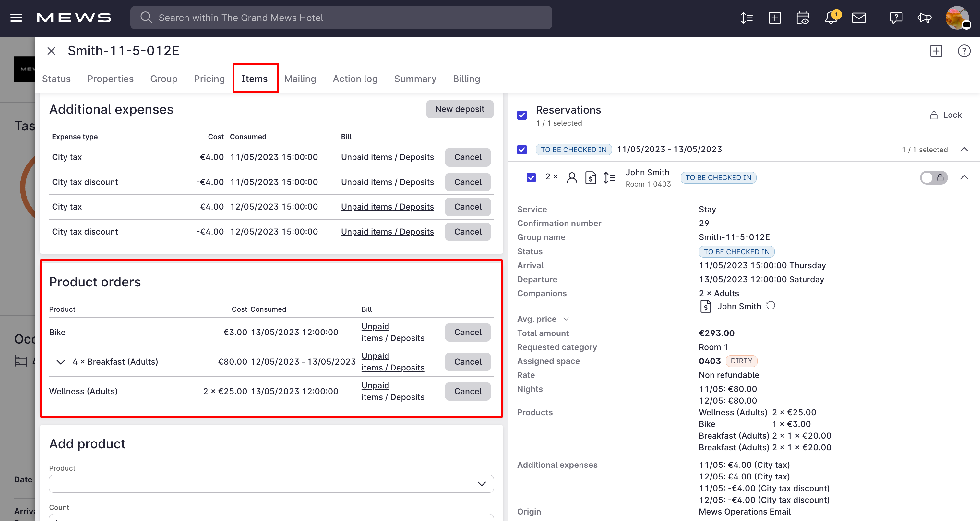Cancel the 12/05/2023 City tax discount

(x=468, y=232)
